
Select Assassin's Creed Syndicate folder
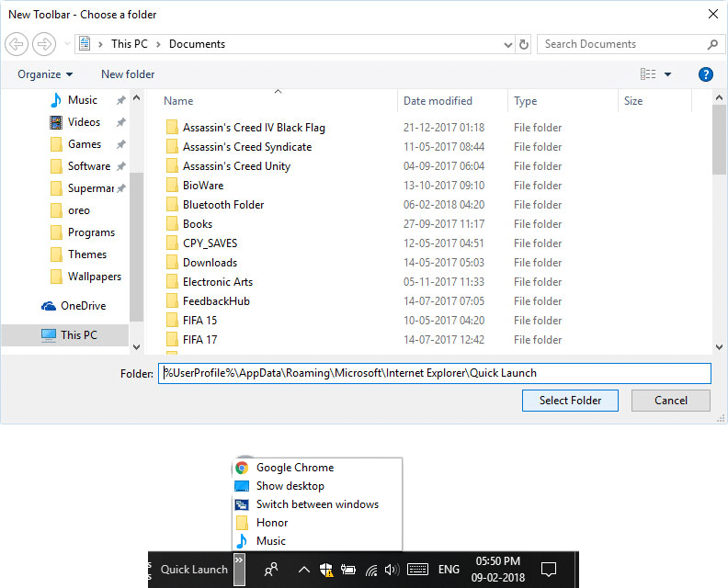tap(247, 147)
